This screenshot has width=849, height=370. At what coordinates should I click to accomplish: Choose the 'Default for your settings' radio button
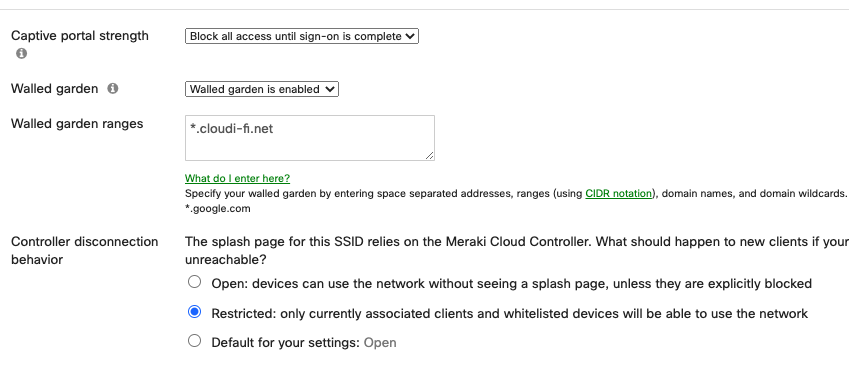coord(194,341)
